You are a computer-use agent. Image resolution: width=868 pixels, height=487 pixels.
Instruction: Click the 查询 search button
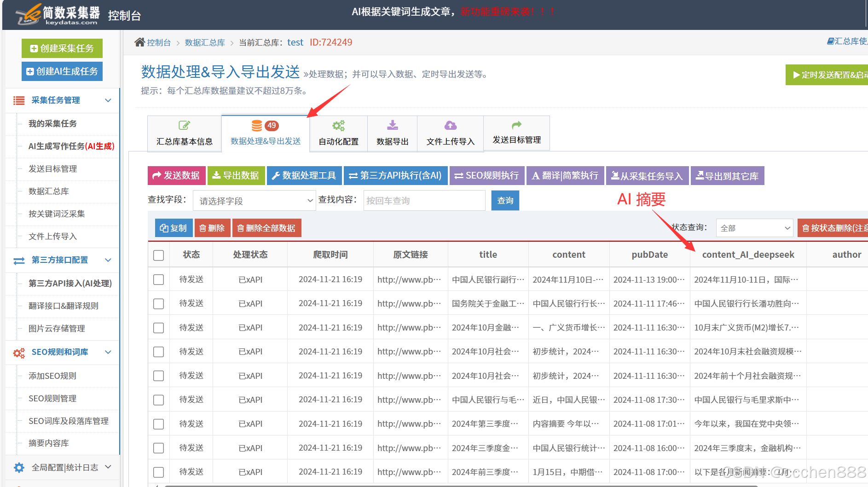click(505, 200)
